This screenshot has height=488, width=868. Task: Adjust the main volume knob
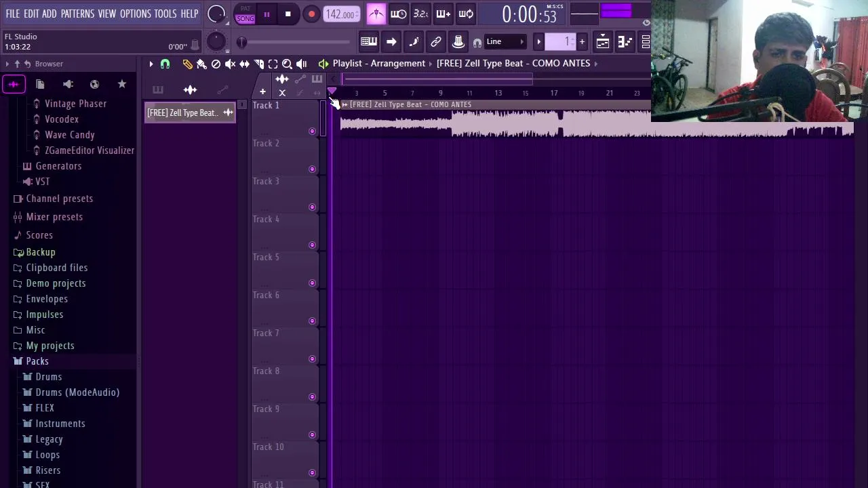(216, 14)
